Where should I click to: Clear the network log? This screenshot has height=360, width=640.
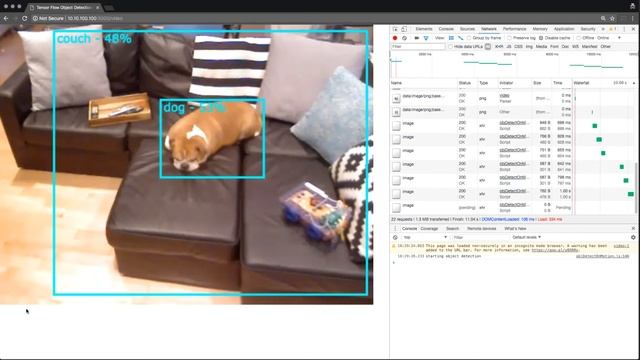(x=404, y=38)
